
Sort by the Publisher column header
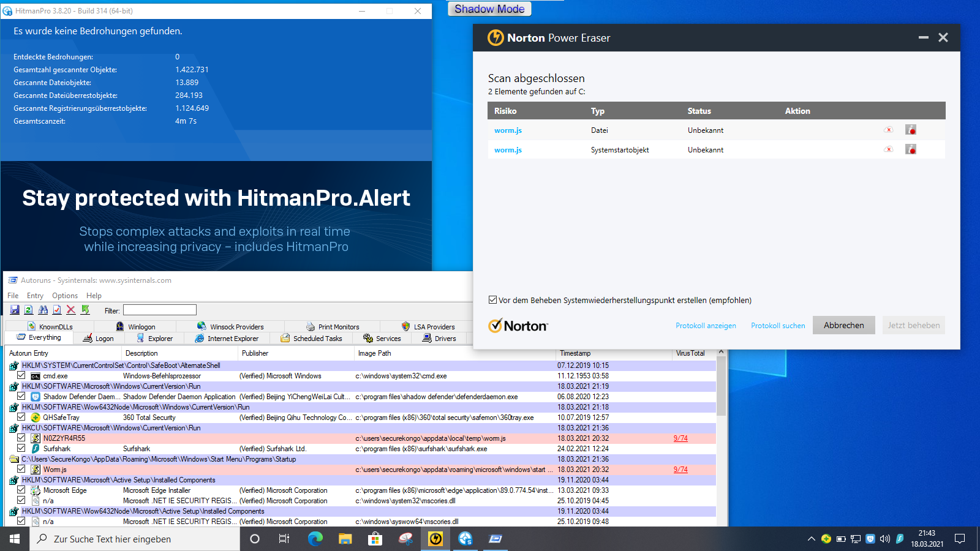pyautogui.click(x=296, y=353)
